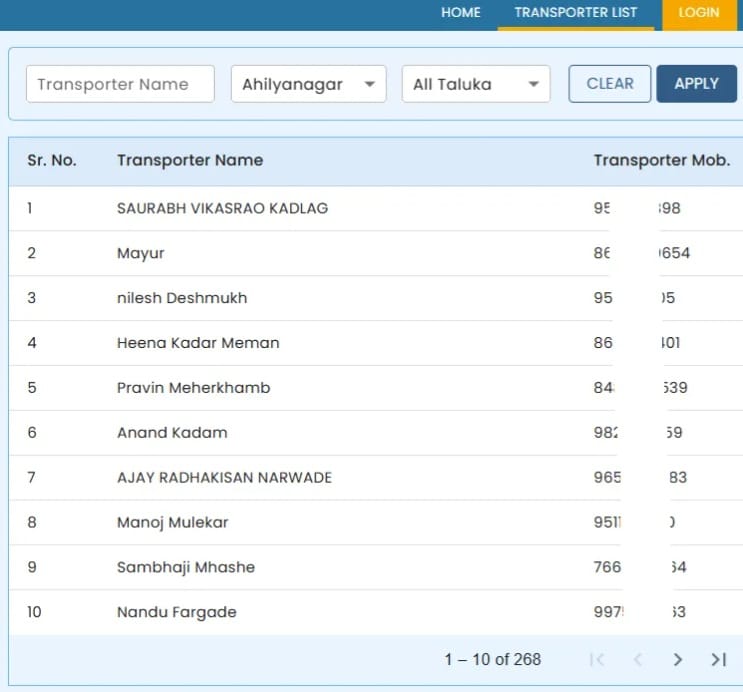This screenshot has width=743, height=692.
Task: Go to the next page arrow
Action: [678, 659]
